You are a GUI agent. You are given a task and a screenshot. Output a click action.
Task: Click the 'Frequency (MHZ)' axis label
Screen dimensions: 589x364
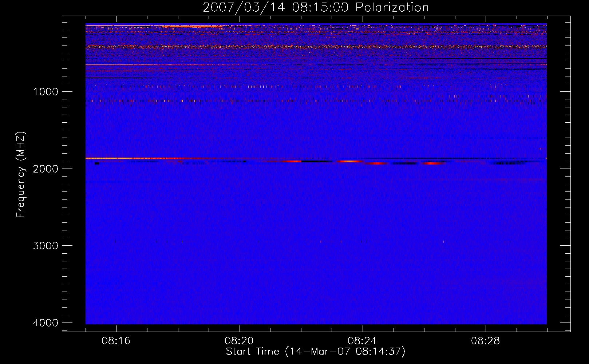click(21, 174)
